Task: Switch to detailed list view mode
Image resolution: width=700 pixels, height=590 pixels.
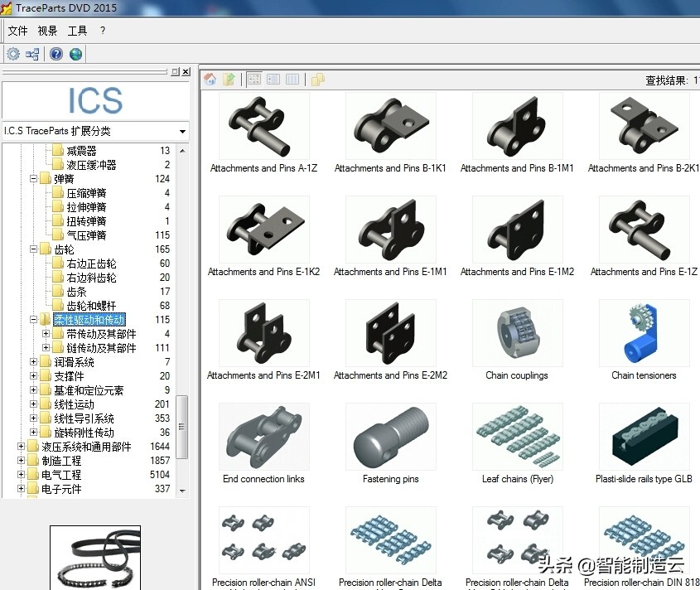Action: point(273,79)
